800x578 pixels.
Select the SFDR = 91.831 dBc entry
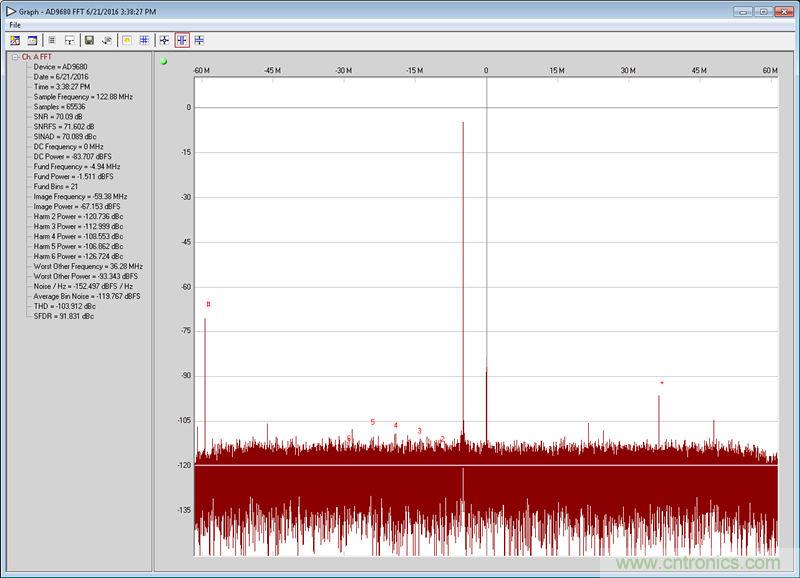click(64, 315)
